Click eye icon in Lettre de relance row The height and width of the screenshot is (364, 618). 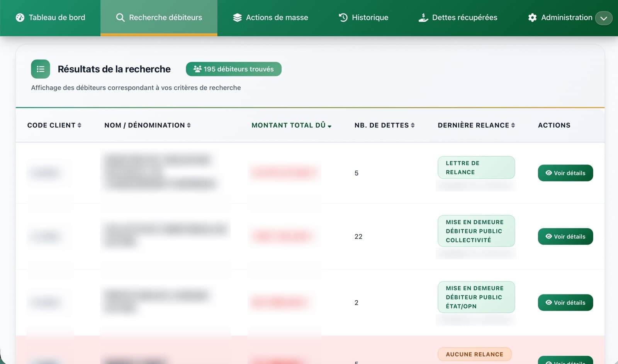(x=548, y=173)
